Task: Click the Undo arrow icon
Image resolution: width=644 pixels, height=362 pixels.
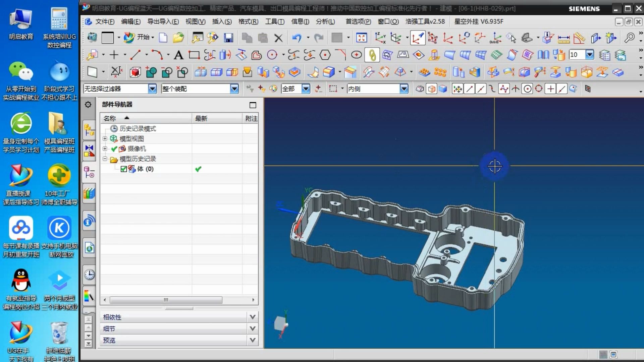Action: tap(297, 38)
